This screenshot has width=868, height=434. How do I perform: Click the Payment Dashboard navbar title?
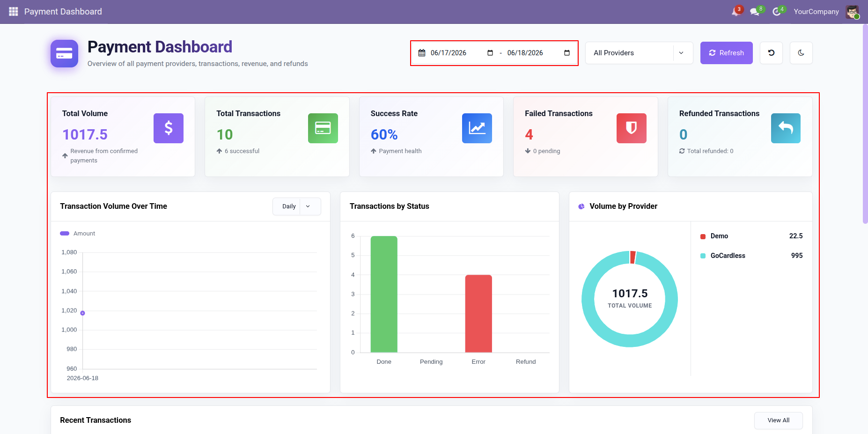click(63, 12)
